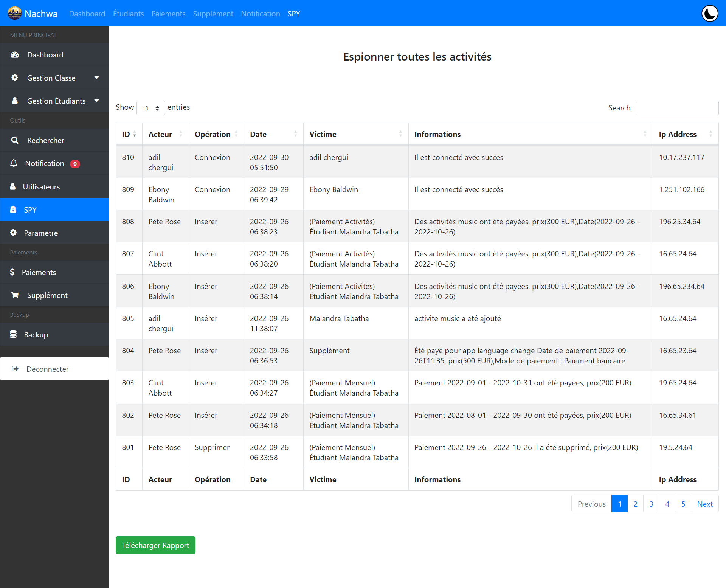Focus the Search input field

pos(677,108)
